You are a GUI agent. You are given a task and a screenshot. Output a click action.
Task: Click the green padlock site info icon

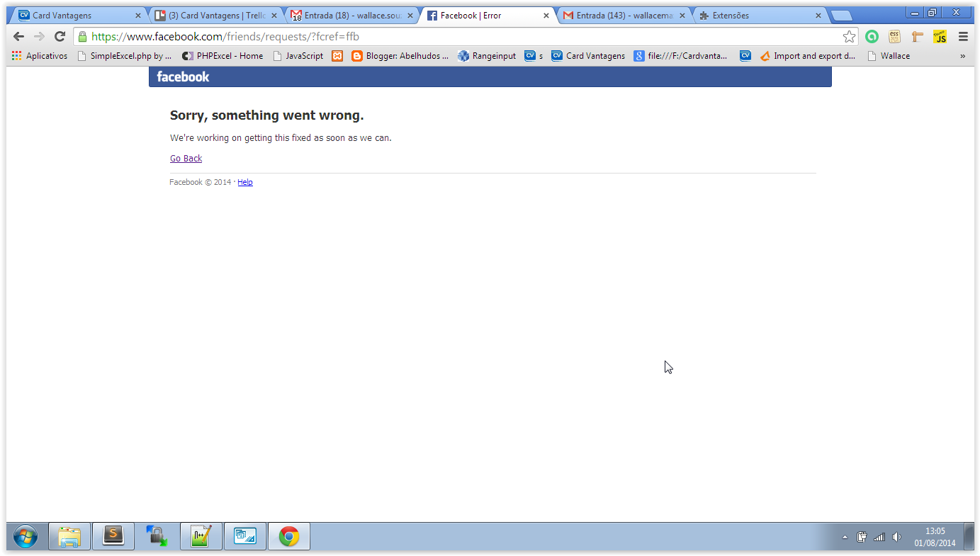click(x=83, y=37)
